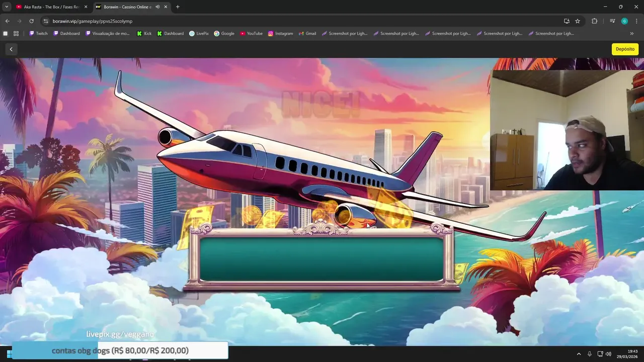
Task: Close the Borawin tab
Action: 166,7
